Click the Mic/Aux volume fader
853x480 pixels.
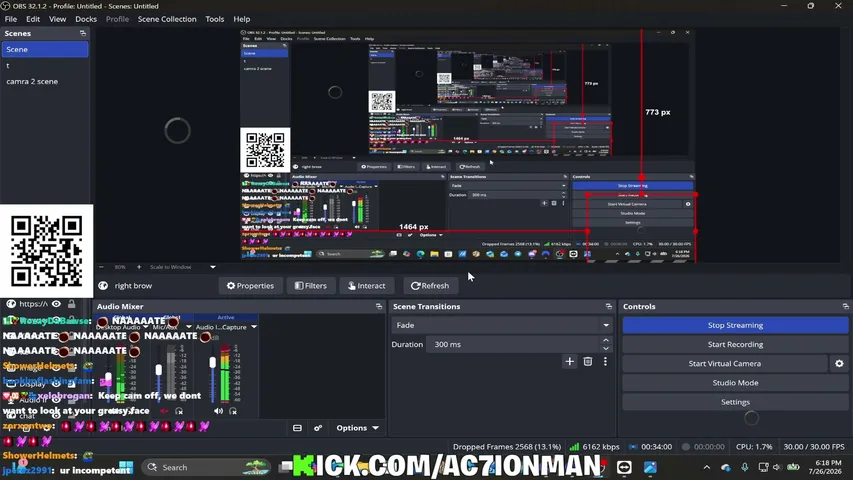(158, 370)
